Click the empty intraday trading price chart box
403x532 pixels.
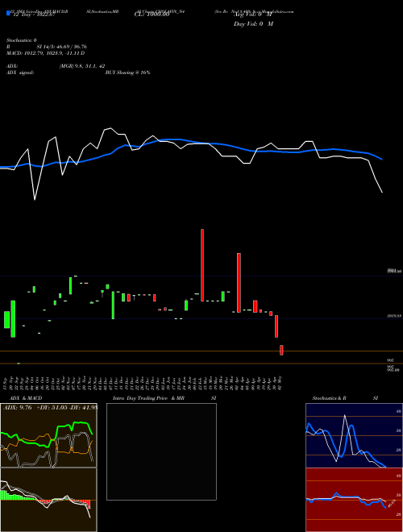pos(161,451)
